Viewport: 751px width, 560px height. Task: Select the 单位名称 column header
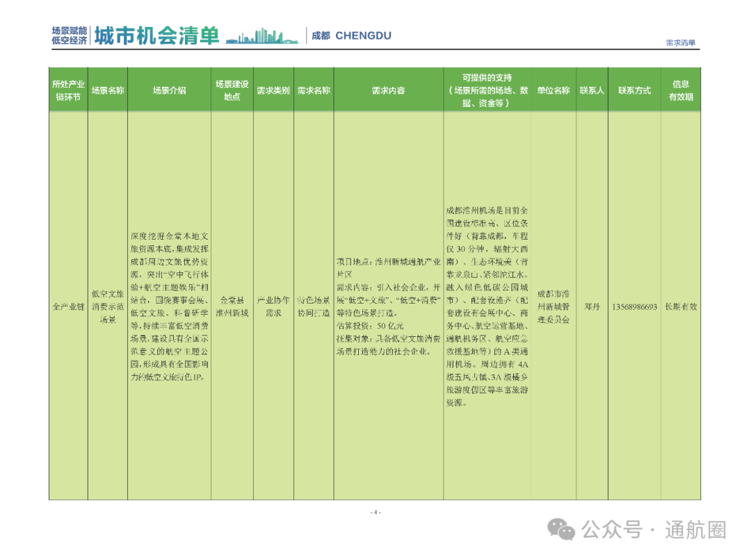pos(554,90)
